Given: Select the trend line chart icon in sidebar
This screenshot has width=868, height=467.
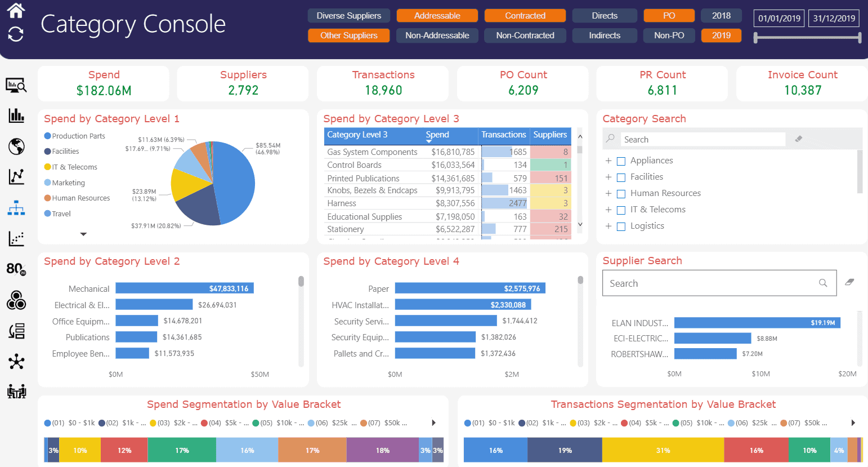Looking at the screenshot, I should click(x=16, y=176).
